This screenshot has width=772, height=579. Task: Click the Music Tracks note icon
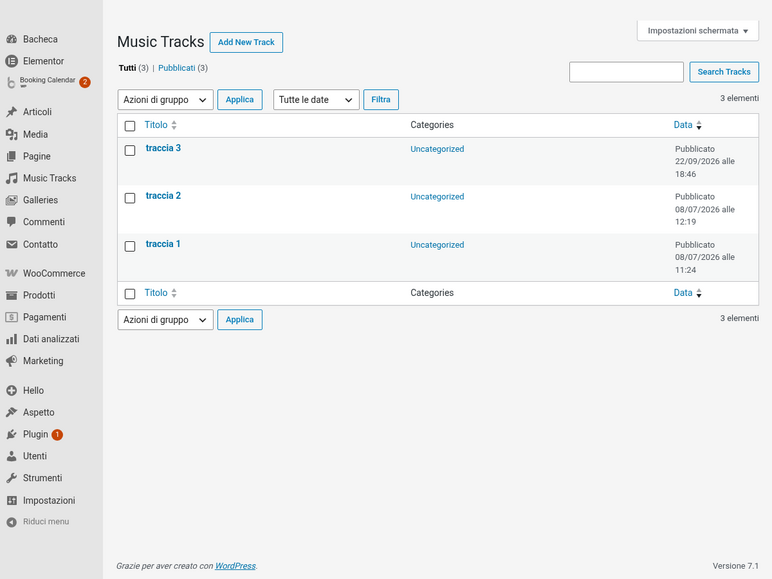click(11, 178)
